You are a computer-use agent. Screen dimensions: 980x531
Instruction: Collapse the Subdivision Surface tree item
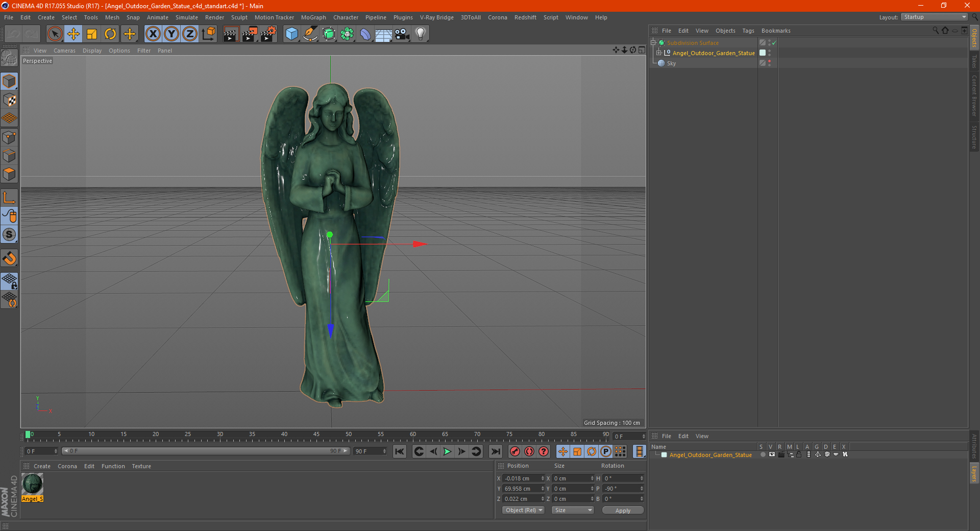(x=653, y=42)
